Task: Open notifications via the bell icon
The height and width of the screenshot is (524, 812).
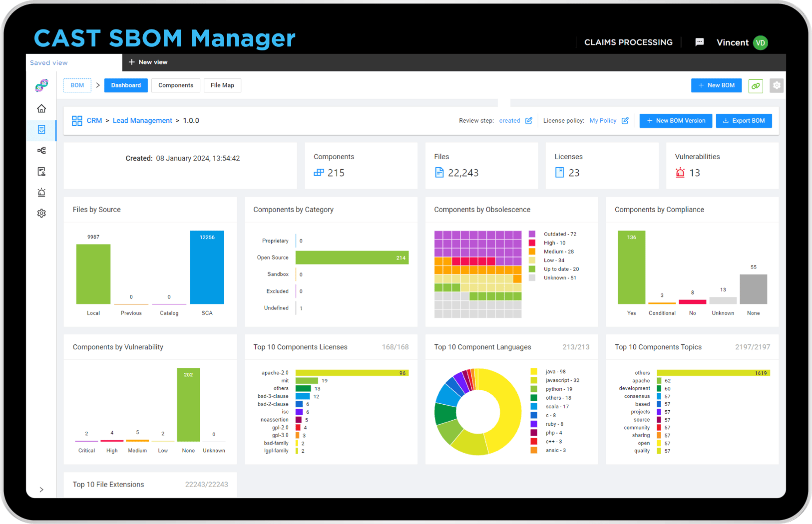Action: [x=41, y=192]
